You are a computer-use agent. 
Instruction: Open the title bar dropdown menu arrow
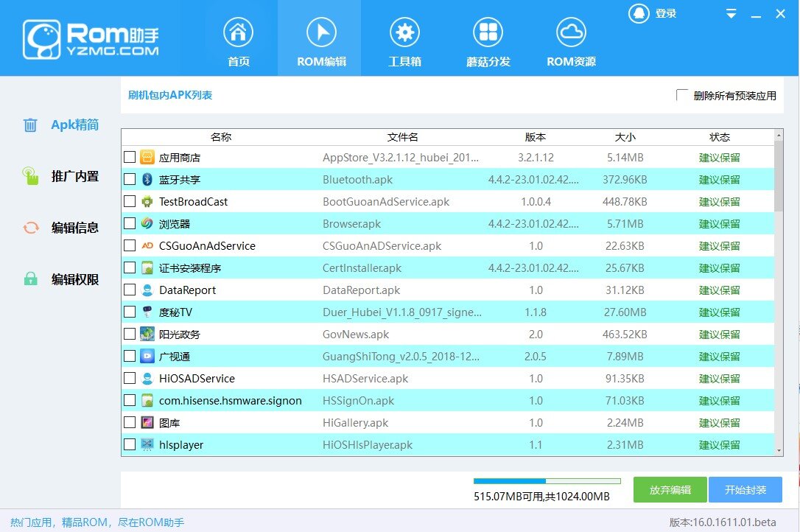point(731,14)
